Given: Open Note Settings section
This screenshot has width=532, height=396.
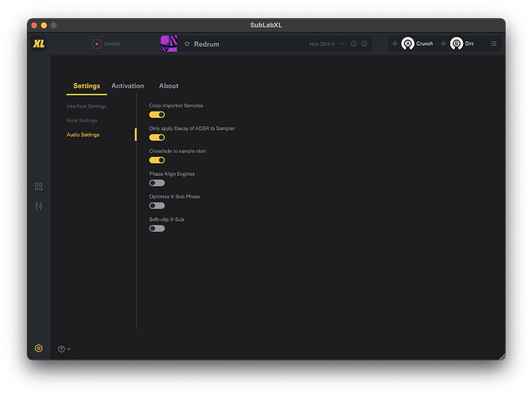Looking at the screenshot, I should (x=82, y=120).
